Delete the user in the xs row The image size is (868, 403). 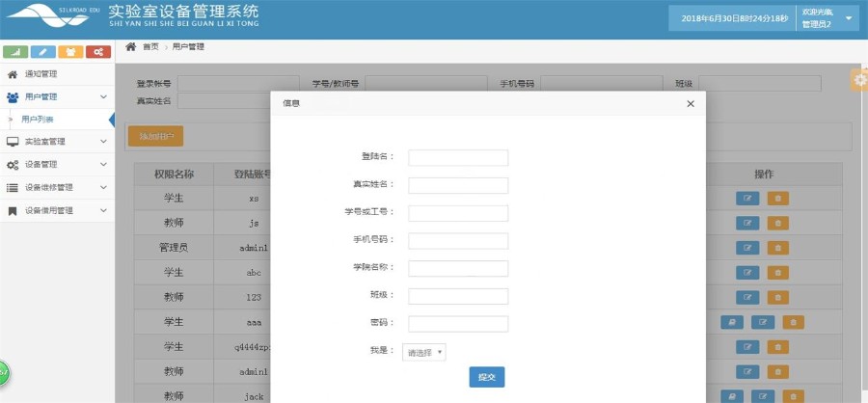click(x=777, y=199)
